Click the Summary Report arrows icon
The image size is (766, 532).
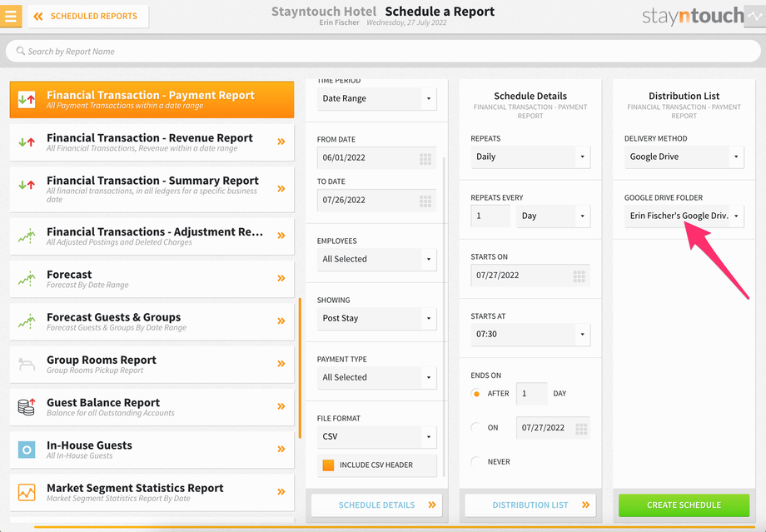pos(27,185)
